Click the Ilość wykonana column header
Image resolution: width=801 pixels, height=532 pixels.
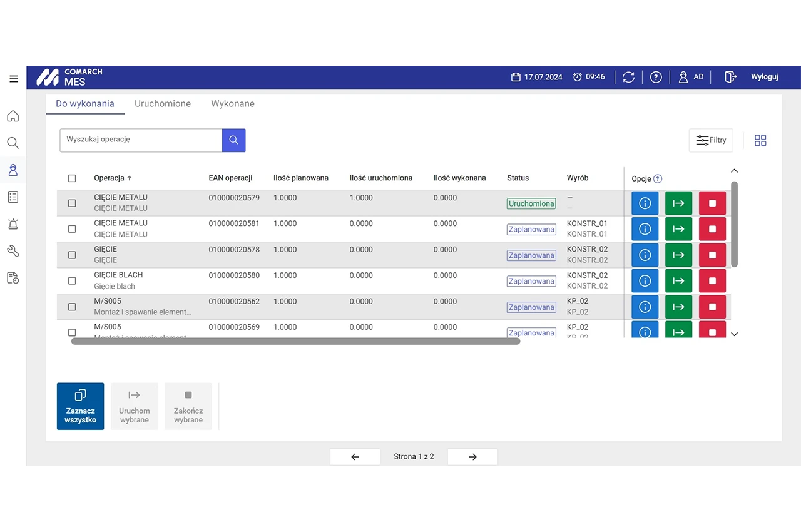460,178
